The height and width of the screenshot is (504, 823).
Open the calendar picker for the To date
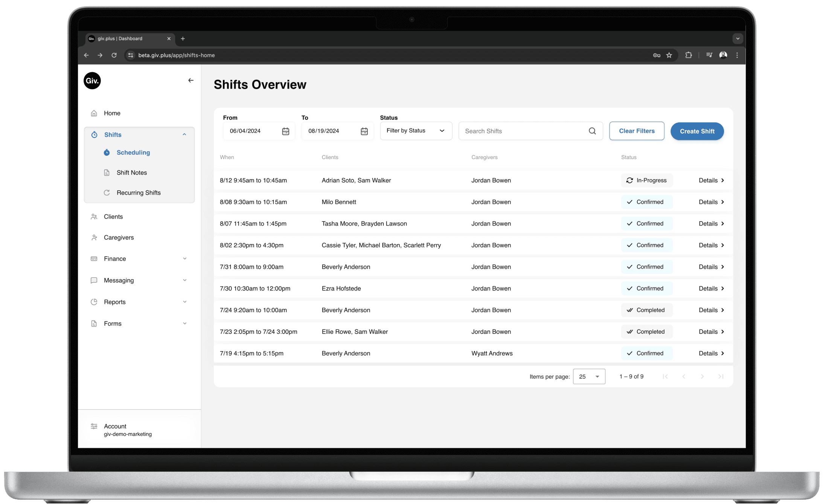364,131
